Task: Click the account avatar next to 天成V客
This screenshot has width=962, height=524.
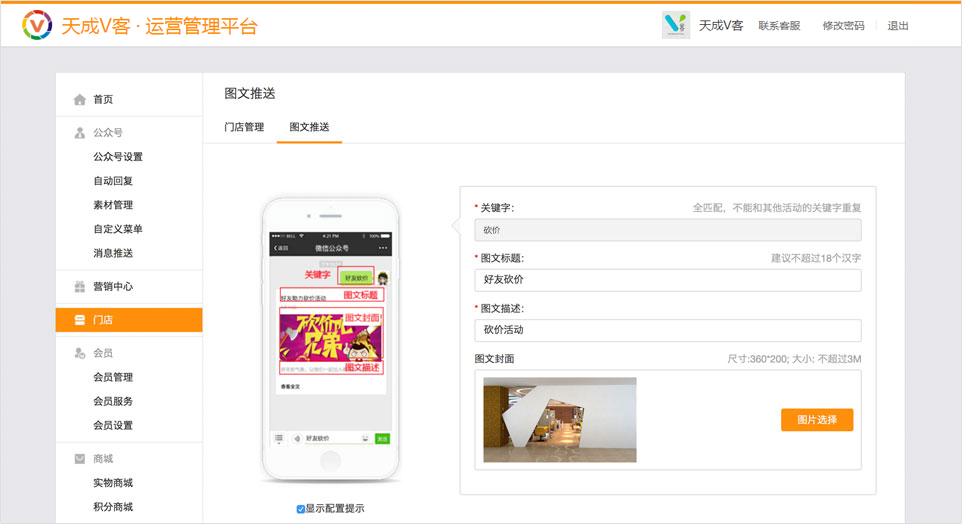Action: (x=676, y=26)
